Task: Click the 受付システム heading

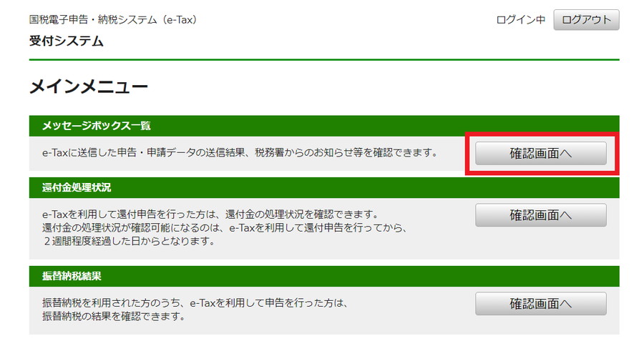Action: tap(66, 41)
